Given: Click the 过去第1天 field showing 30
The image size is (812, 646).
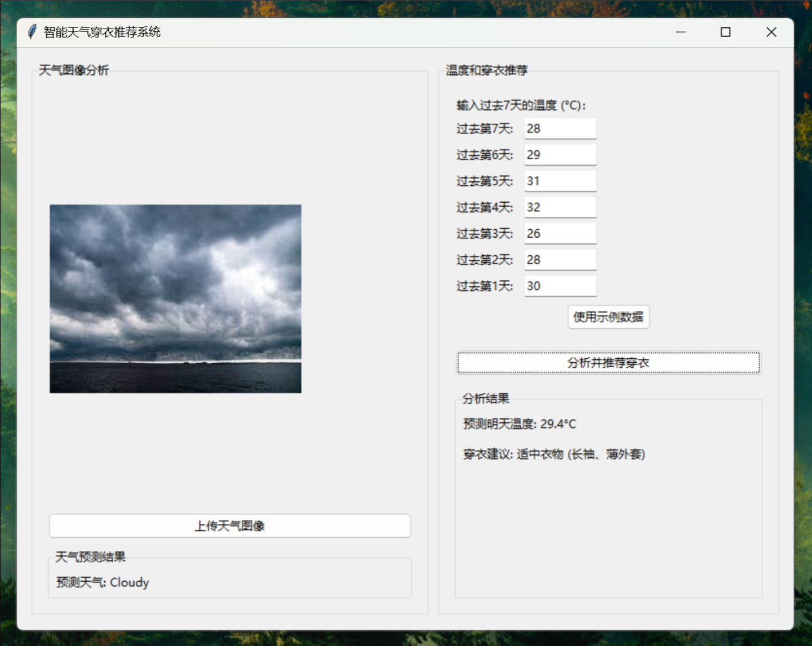Looking at the screenshot, I should click(560, 286).
